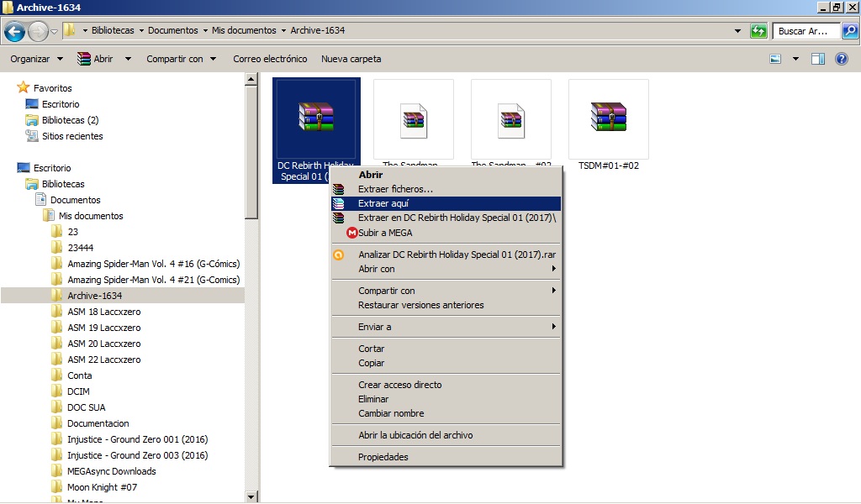
Task: Choose Propiedades in the context menu
Action: [x=446, y=456]
